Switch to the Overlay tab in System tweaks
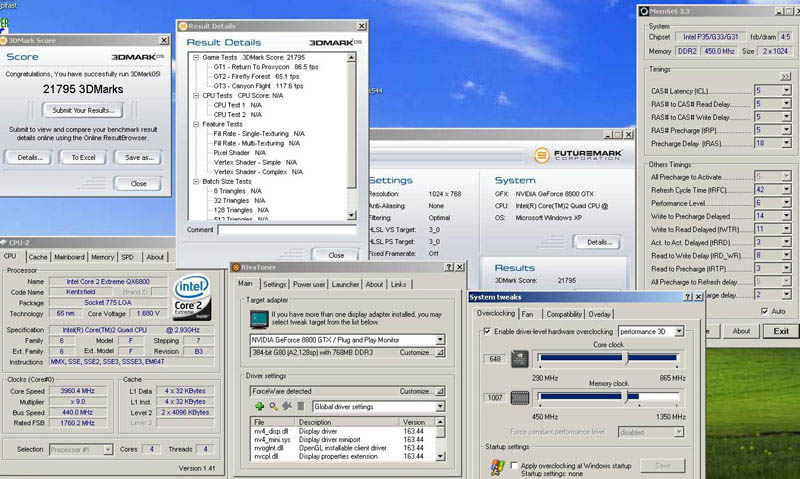The width and height of the screenshot is (800, 479). [599, 314]
